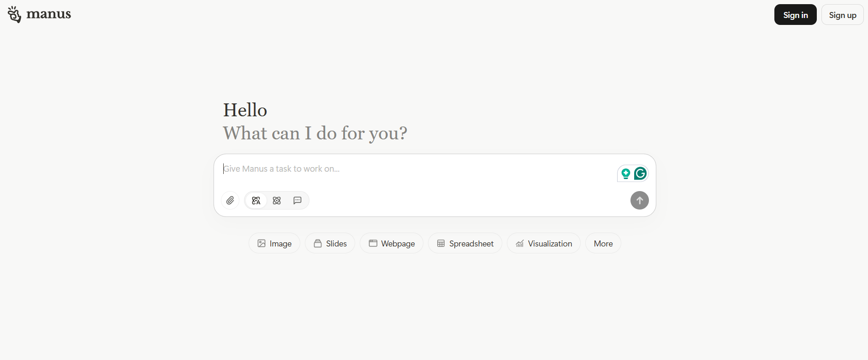Switch to Agent mode atom icon
This screenshot has height=360, width=868.
click(277, 200)
